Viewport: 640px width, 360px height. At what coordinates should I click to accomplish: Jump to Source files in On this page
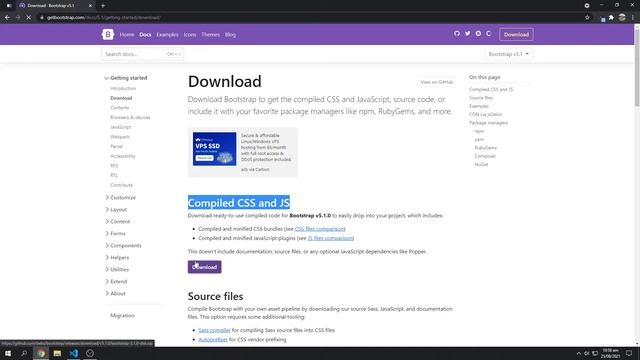click(x=481, y=98)
